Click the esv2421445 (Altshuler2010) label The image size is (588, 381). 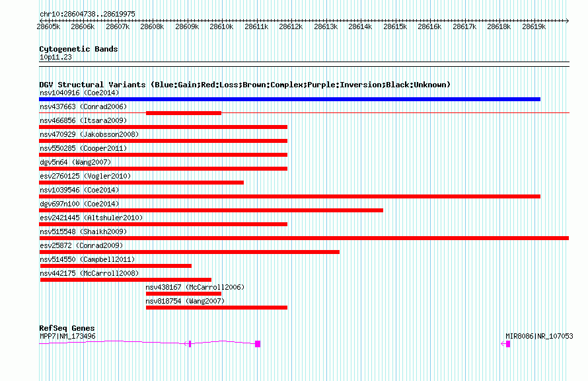91,218
